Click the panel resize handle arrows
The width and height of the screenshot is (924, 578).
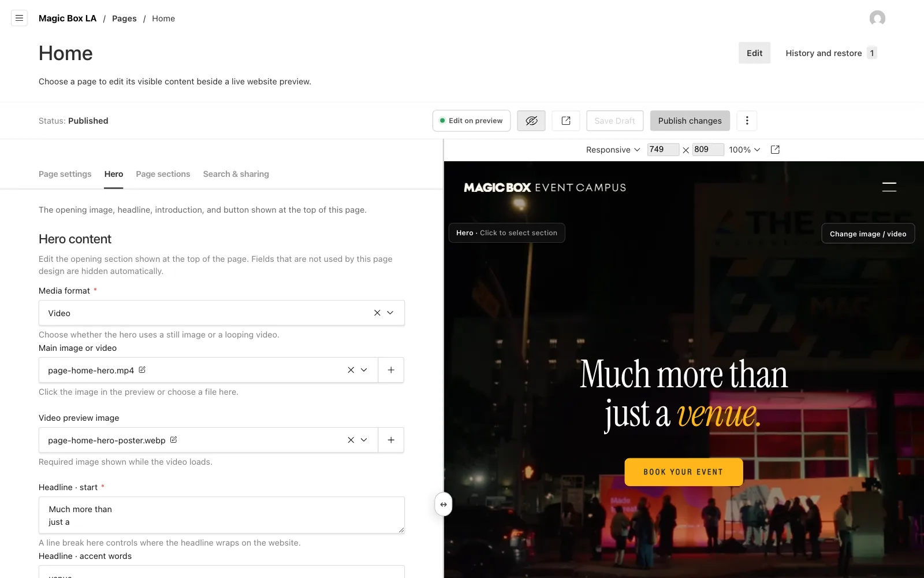[444, 505]
